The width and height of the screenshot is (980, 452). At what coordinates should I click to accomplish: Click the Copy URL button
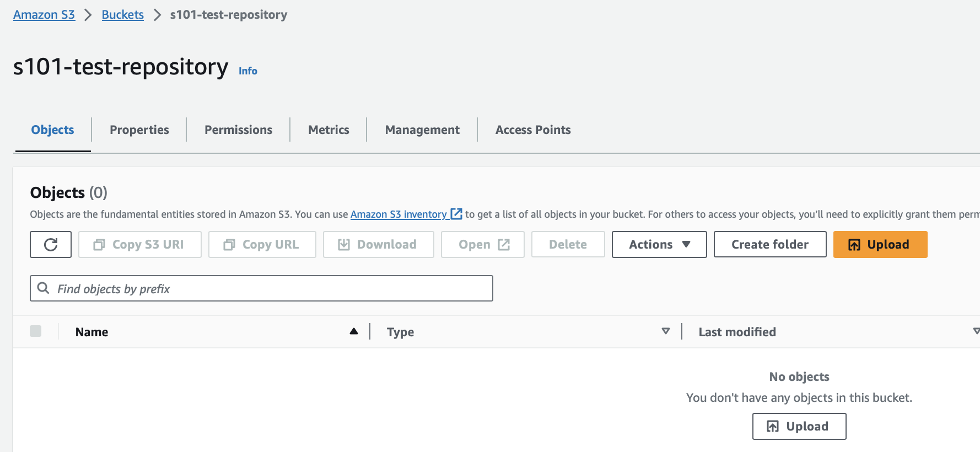click(262, 244)
